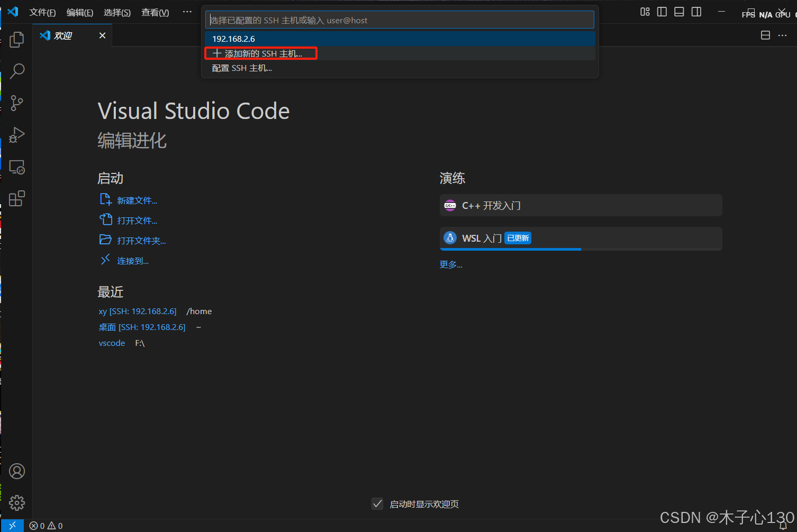Click the WSL 入门 progress bar

pyautogui.click(x=510, y=249)
